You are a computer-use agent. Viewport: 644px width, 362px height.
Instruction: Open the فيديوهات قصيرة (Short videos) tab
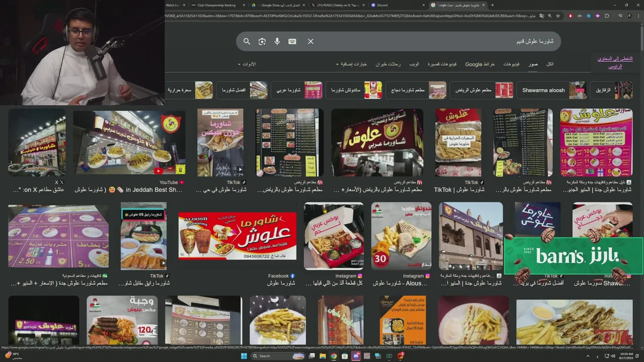(x=442, y=64)
